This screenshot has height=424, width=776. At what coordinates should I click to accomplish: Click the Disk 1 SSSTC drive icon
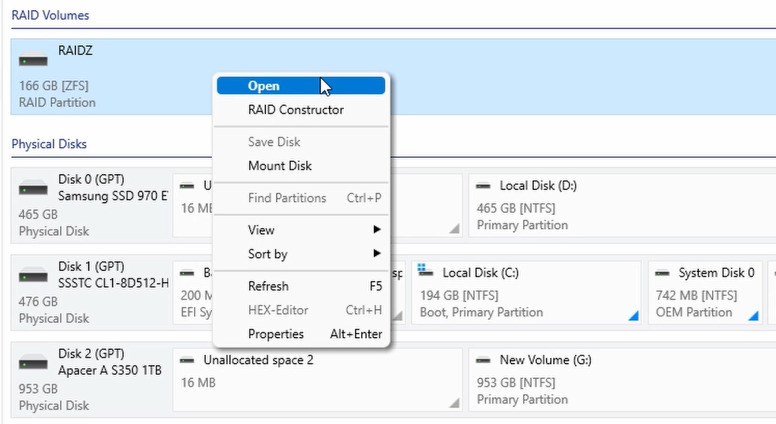33,276
